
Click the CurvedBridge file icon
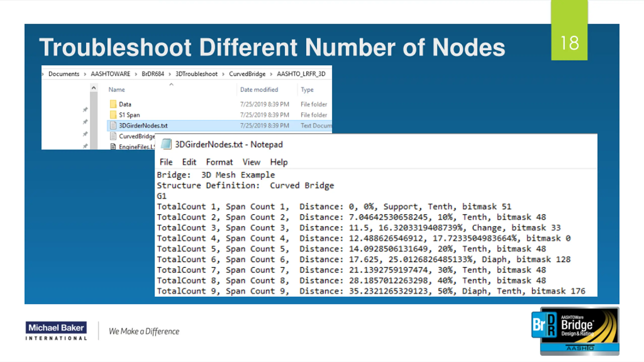(113, 136)
